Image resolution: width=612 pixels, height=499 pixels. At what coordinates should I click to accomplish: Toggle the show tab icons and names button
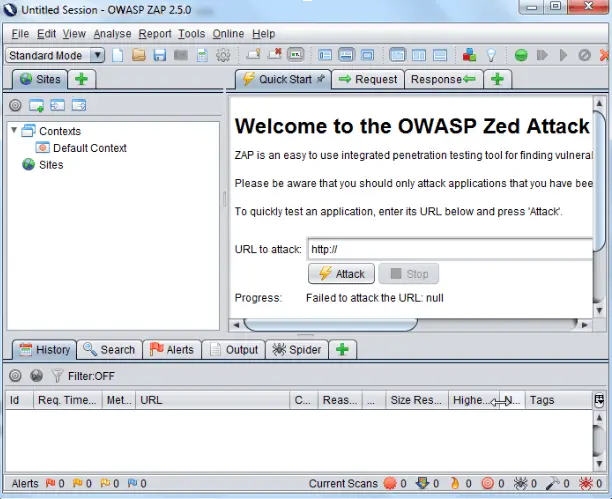tap(295, 55)
